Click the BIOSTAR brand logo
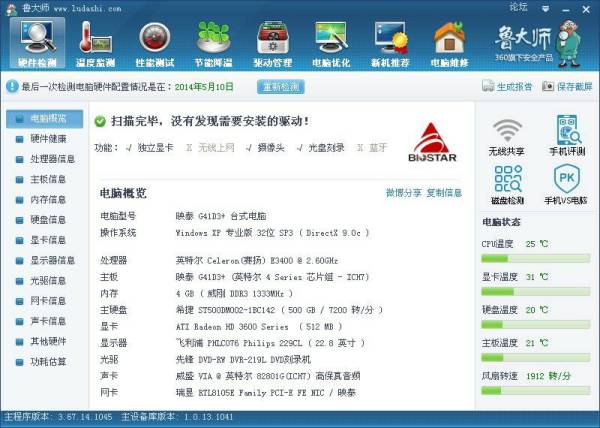Screen dimensions: 600x428 tap(432, 142)
